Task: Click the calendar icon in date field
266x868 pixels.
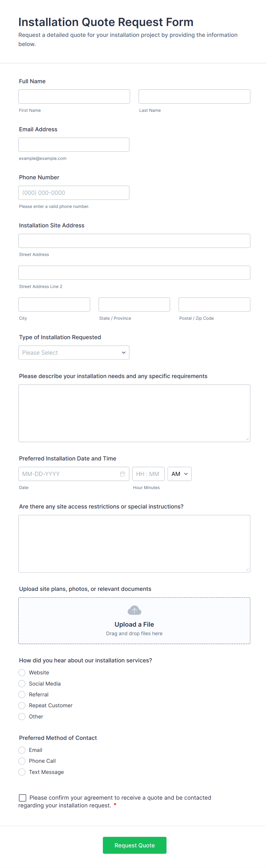Action: (123, 474)
